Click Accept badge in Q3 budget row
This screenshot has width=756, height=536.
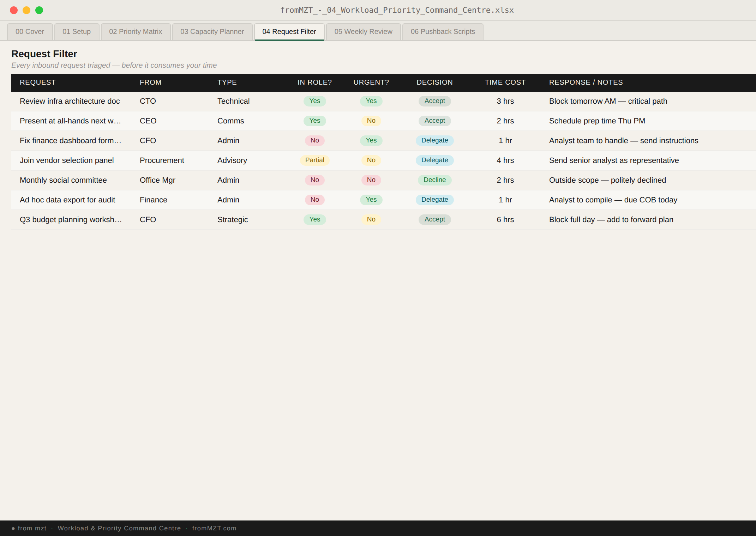coord(434,219)
